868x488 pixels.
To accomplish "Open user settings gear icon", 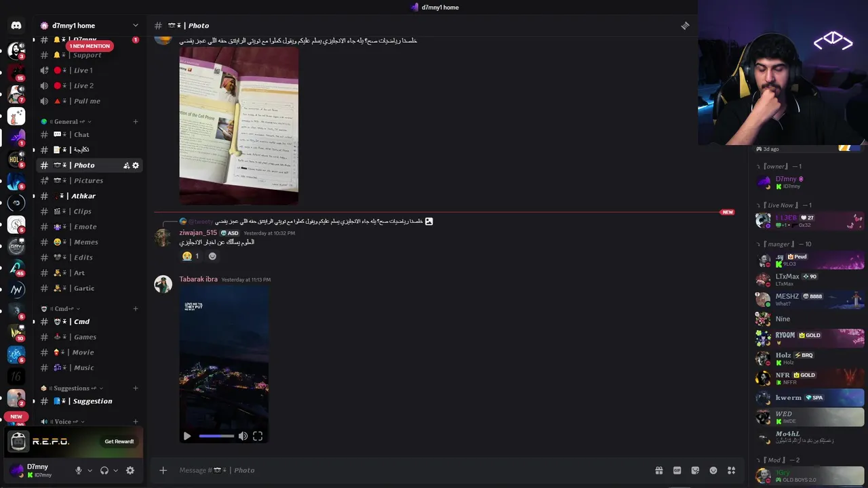I will pyautogui.click(x=130, y=470).
